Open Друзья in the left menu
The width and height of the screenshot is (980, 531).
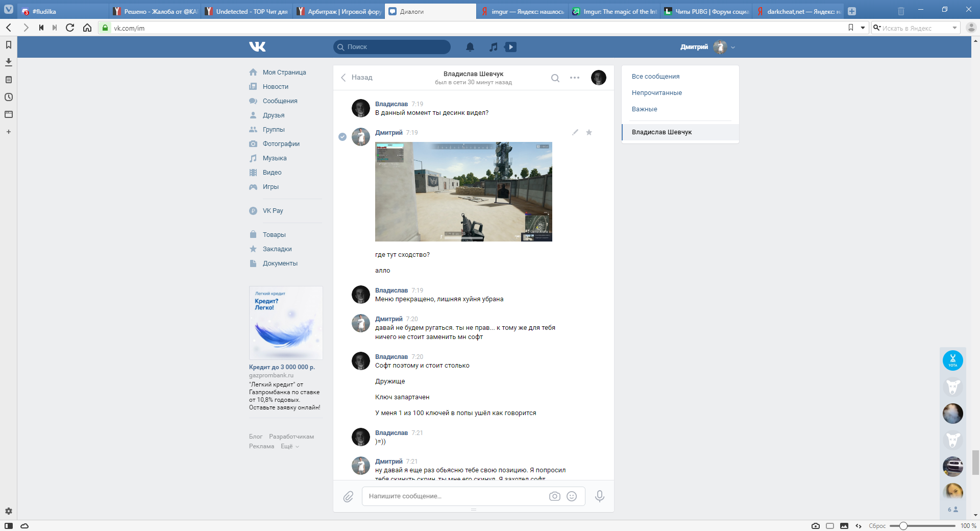pyautogui.click(x=274, y=115)
